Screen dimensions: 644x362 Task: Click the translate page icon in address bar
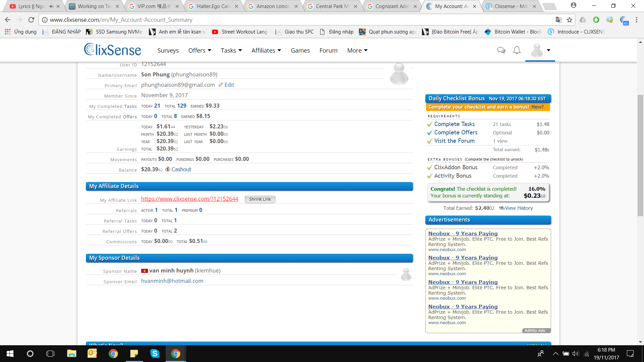tap(558, 20)
